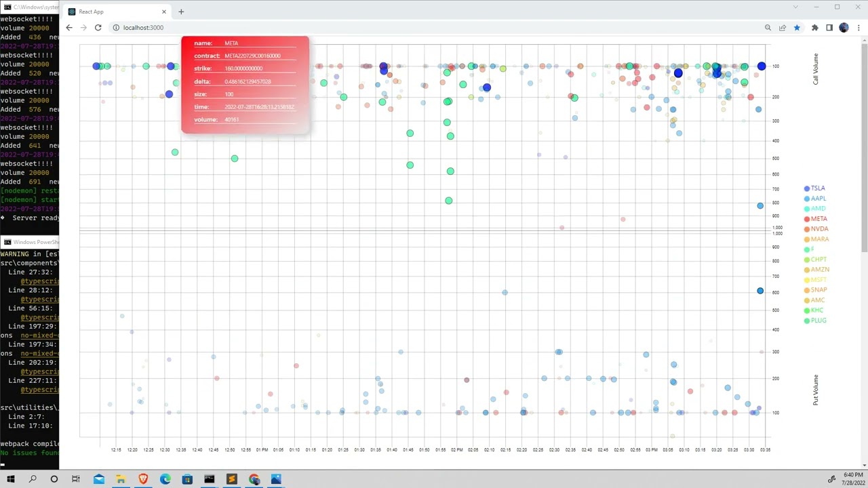The height and width of the screenshot is (488, 868).
Task: Toggle the NVDA legend entry
Action: click(x=816, y=229)
